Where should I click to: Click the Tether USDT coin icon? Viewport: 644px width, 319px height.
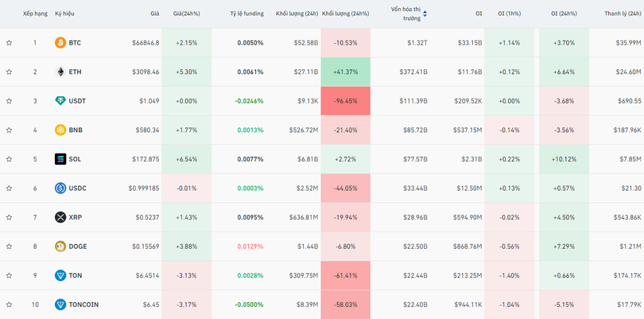pos(60,101)
